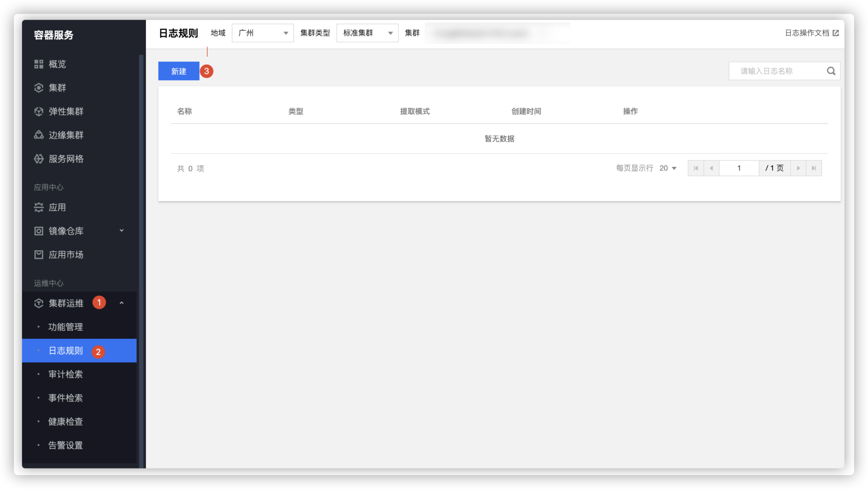The height and width of the screenshot is (489, 868).
Task: Select 健康检查 in the sidebar
Action: (x=66, y=421)
